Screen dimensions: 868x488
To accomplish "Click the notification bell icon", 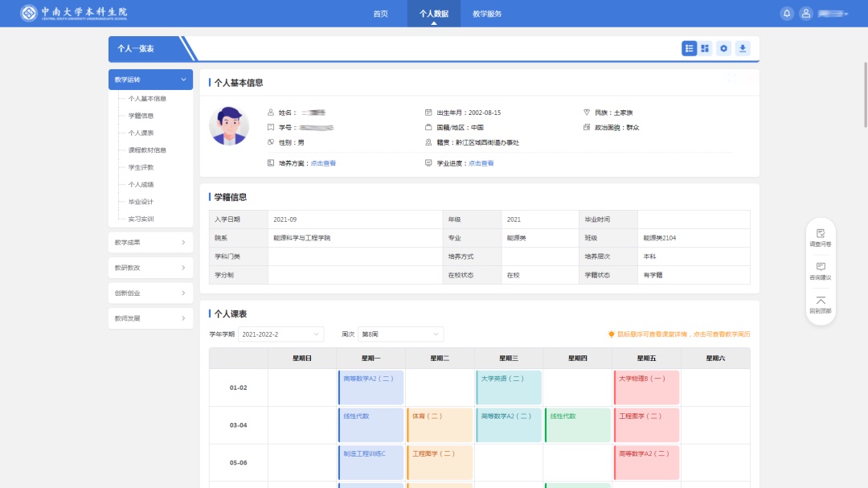I will click(x=787, y=14).
